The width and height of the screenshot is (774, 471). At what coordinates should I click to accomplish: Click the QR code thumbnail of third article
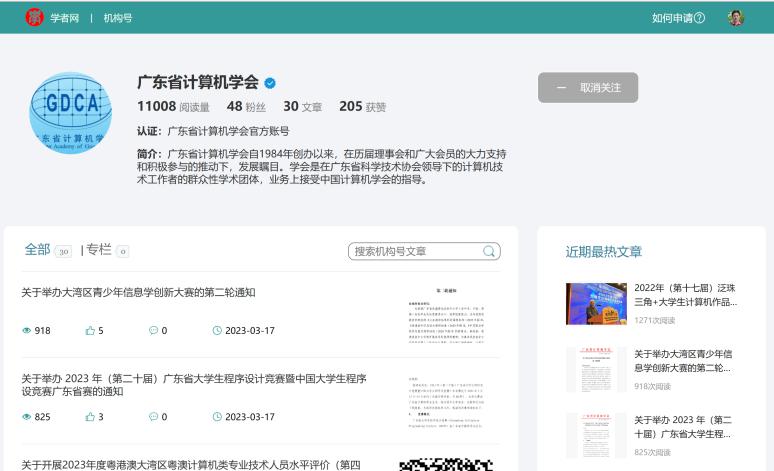[x=446, y=465]
